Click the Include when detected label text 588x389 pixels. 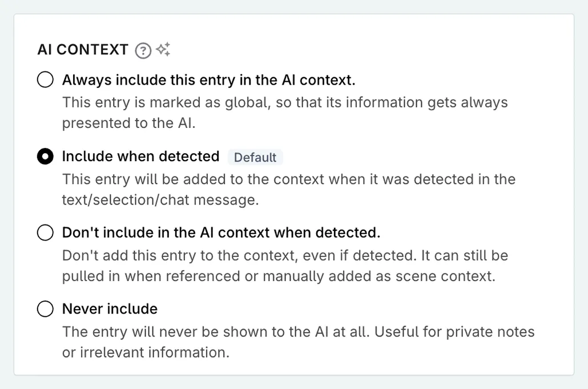click(x=140, y=156)
